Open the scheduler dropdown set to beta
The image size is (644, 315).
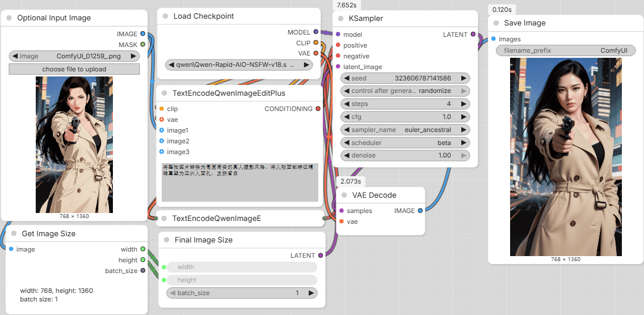405,143
